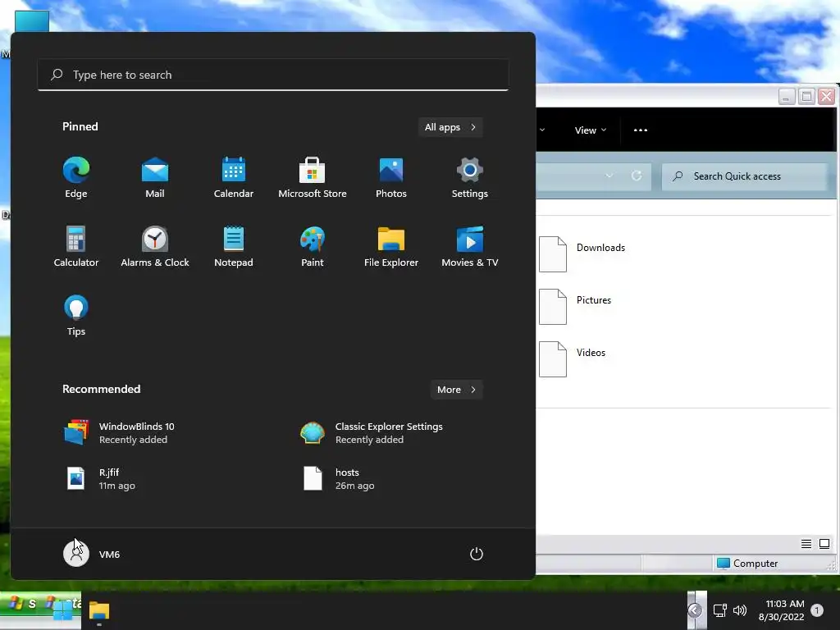Open the View dropdown in Explorer window
The image size is (840, 630).
[x=591, y=130]
